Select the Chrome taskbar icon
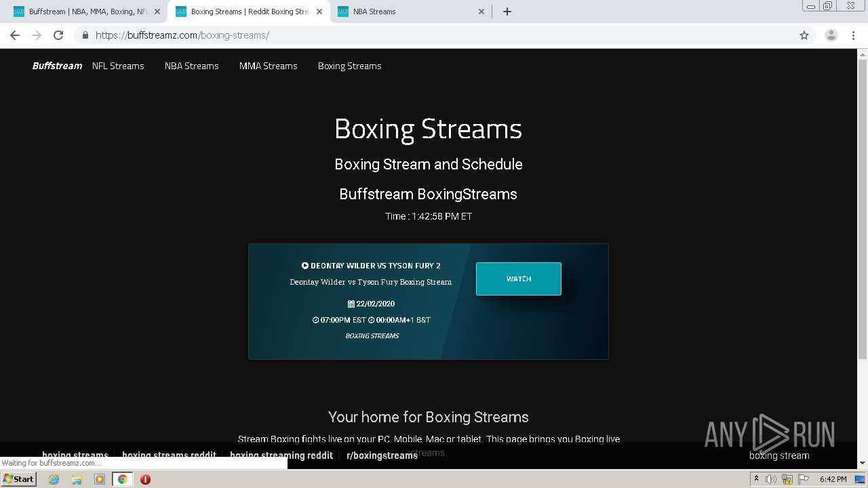The image size is (868, 488). click(x=122, y=479)
